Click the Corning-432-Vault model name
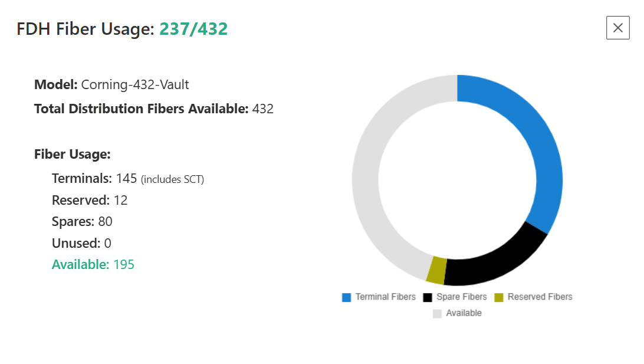This screenshot has height=364, width=644. click(134, 84)
